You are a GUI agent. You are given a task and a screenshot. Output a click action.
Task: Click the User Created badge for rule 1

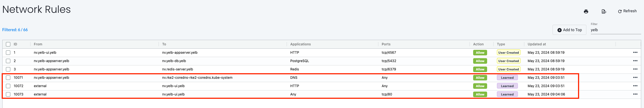click(x=508, y=53)
